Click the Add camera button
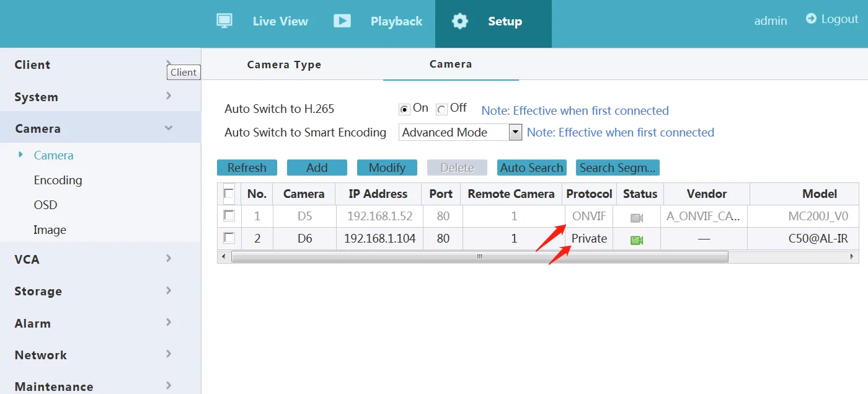 click(317, 168)
